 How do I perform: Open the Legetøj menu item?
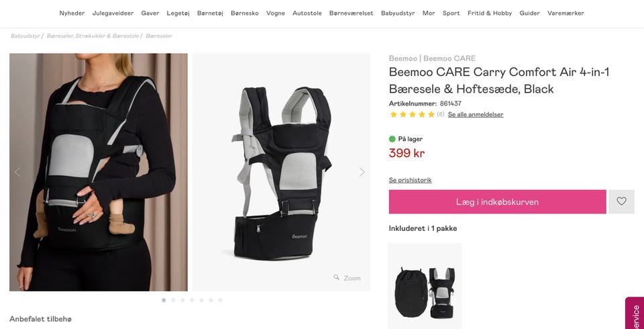178,13
